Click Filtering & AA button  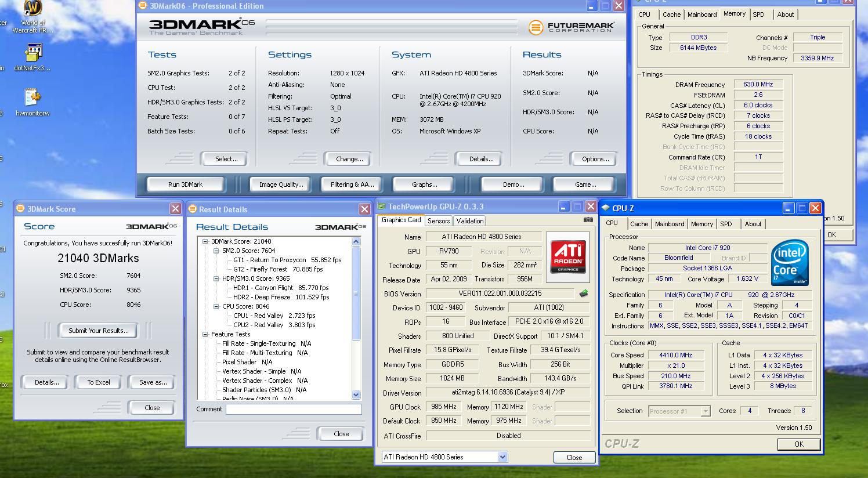pos(352,184)
